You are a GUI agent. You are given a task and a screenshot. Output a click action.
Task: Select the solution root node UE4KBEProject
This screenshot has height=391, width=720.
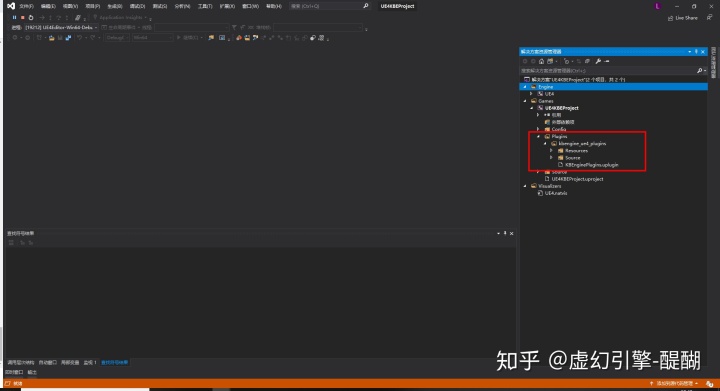tap(578, 79)
